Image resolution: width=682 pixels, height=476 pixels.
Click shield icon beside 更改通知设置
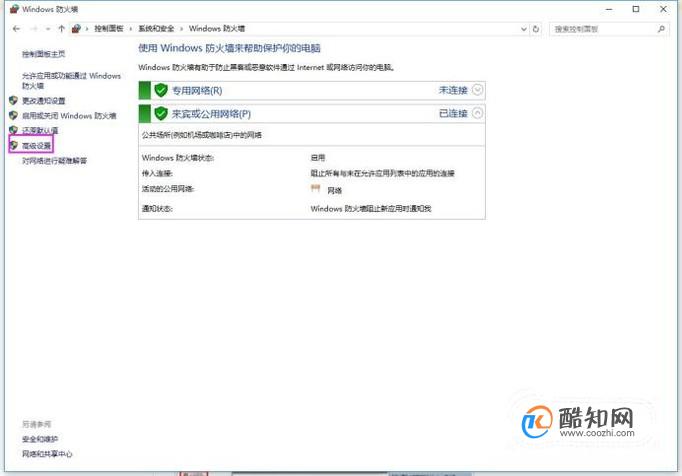click(13, 101)
